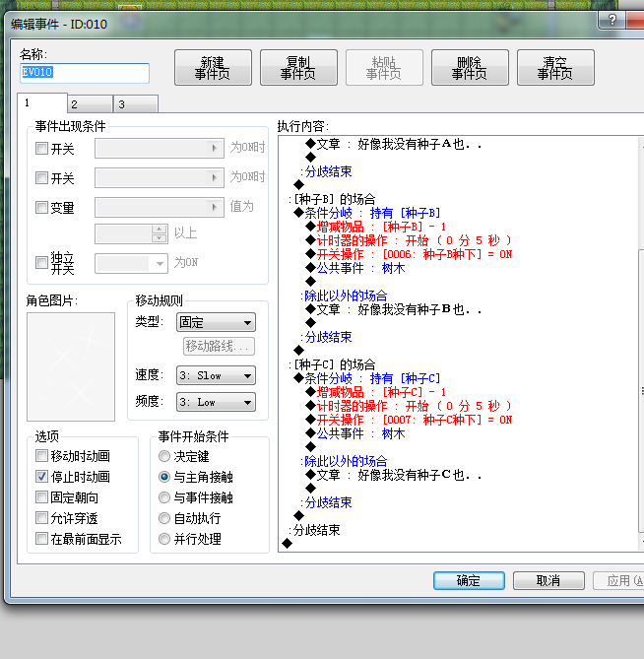The image size is (644, 659).
Task: Select the 文章 line about 种子A
Action: click(x=393, y=144)
